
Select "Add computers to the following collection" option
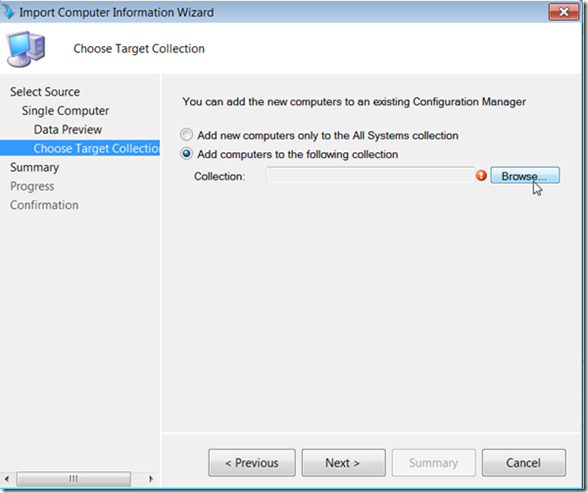(186, 154)
